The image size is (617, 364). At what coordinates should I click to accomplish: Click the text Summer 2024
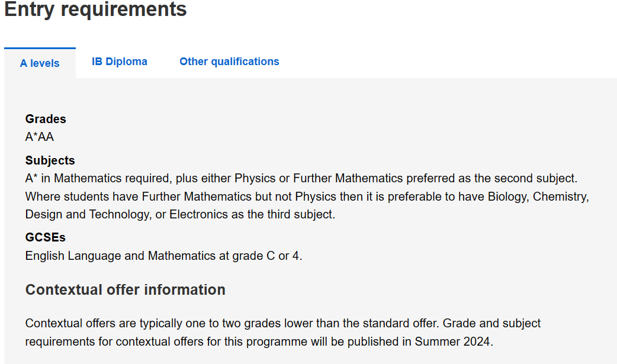452,342
